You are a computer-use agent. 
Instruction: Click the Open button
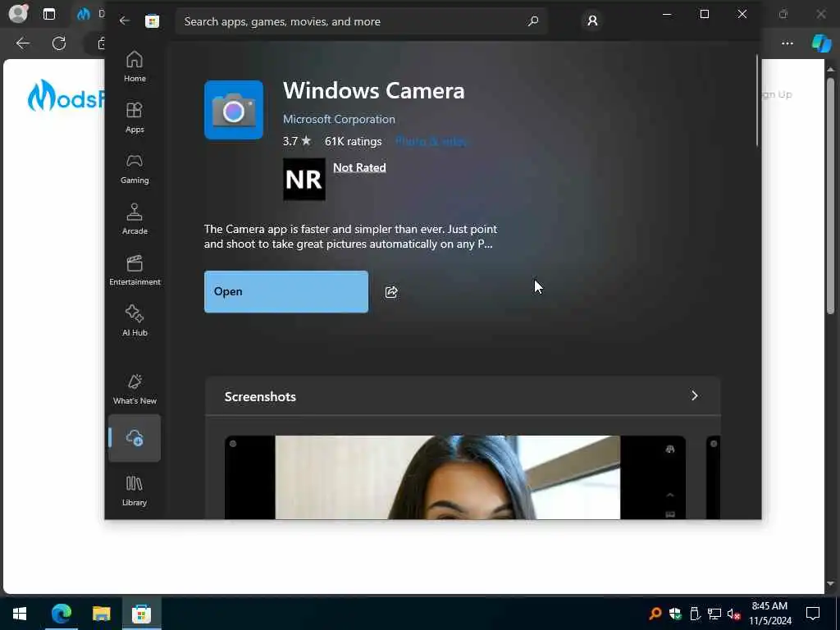[286, 292]
